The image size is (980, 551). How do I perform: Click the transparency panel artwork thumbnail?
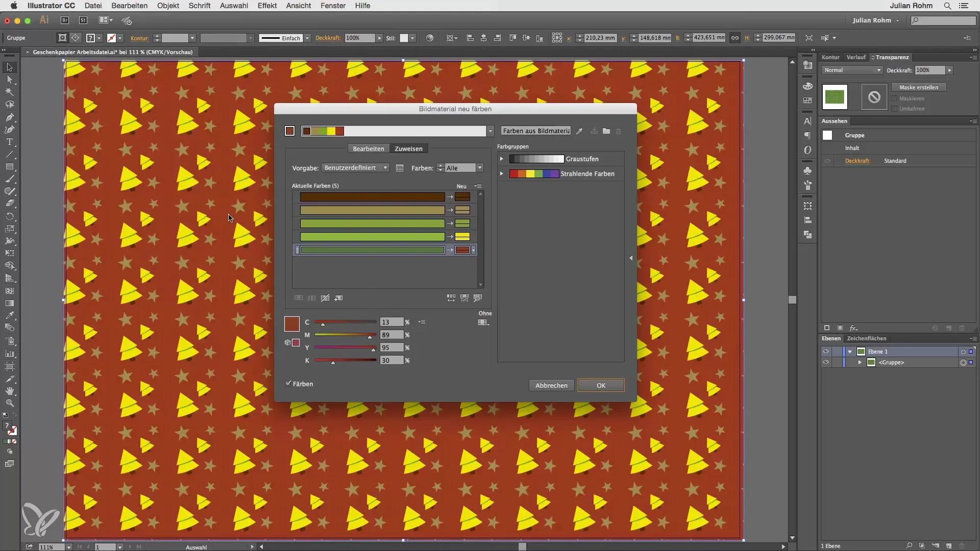(x=835, y=97)
